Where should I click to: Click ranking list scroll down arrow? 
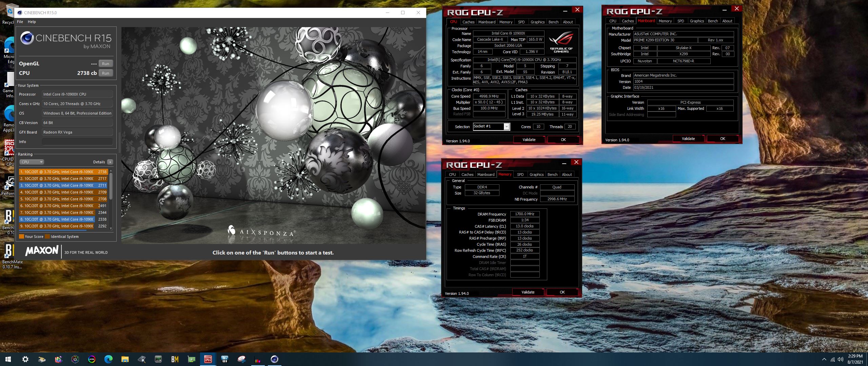tap(111, 228)
